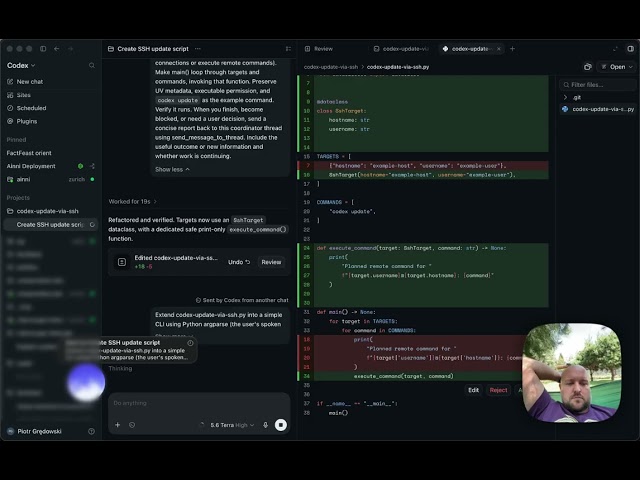Click the clock icon in composer toolbar
The width and height of the screenshot is (640, 480).
click(132, 425)
